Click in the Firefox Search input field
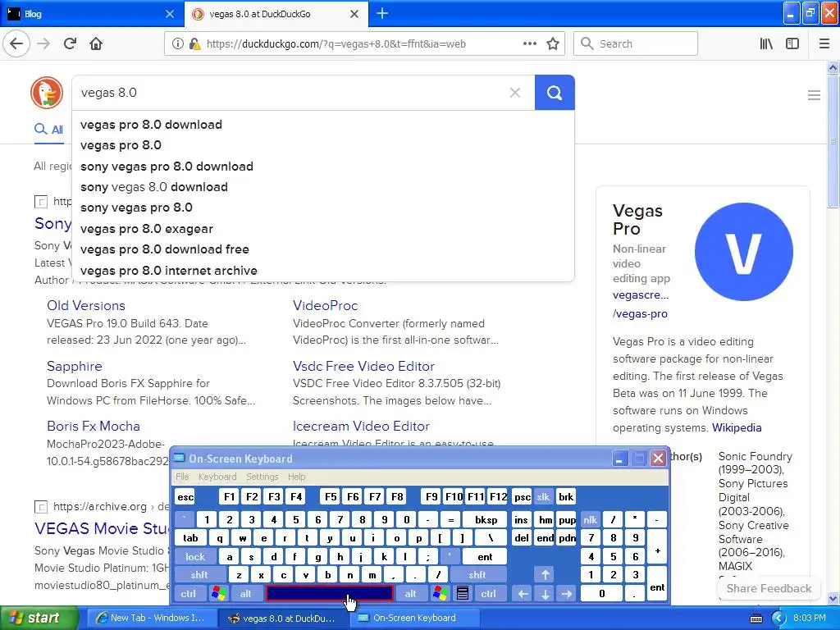The width and height of the screenshot is (840, 630). pos(636,43)
